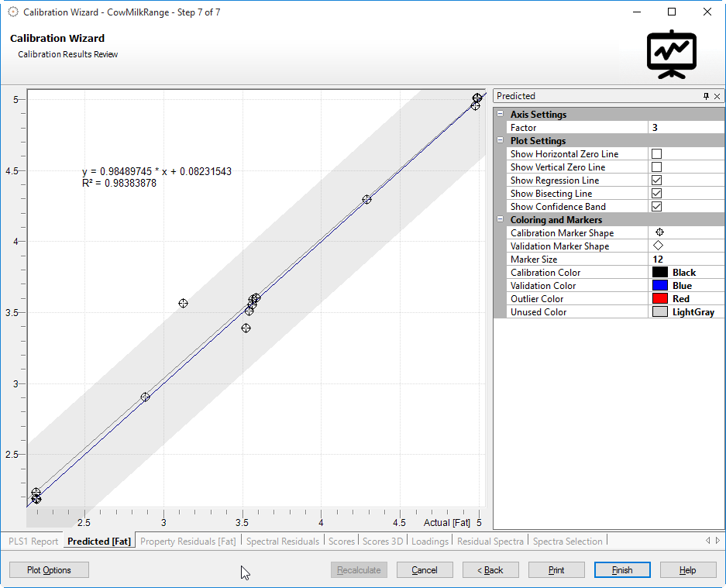This screenshot has height=588, width=726.
Task: Collapse the Axis Settings section
Action: 501,115
